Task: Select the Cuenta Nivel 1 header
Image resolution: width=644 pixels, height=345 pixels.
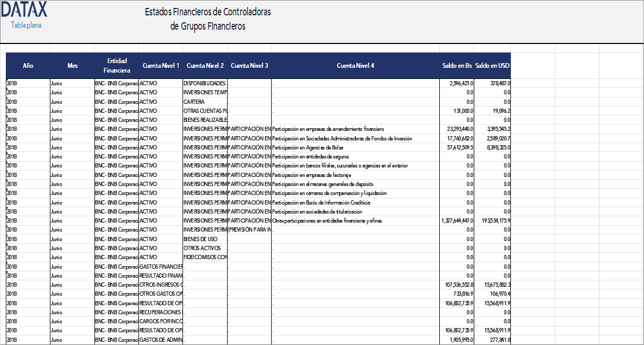Action: (x=161, y=66)
